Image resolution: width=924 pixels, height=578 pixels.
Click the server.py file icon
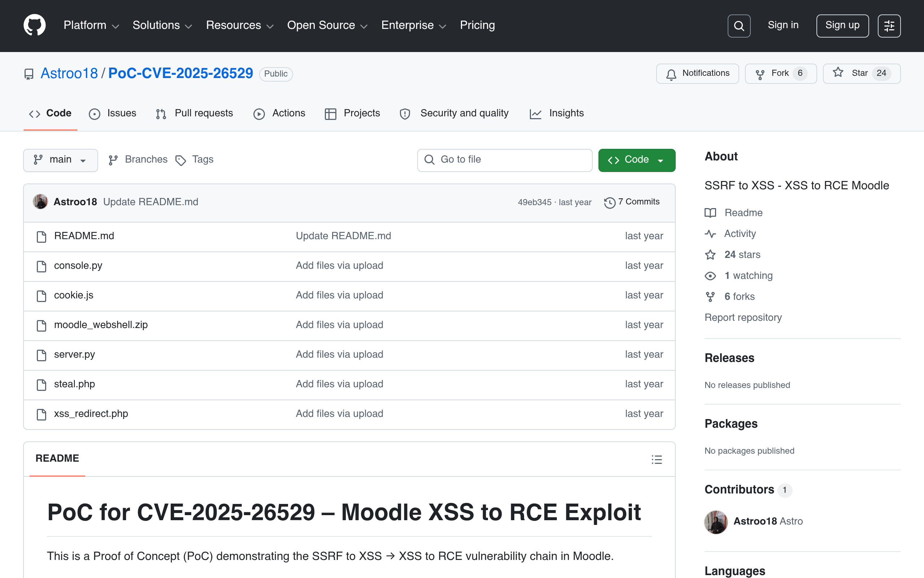[41, 355]
